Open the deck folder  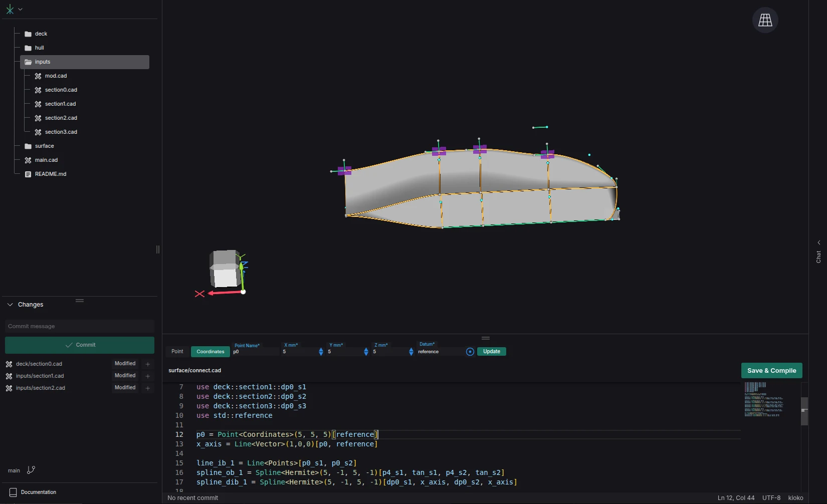[x=41, y=34]
